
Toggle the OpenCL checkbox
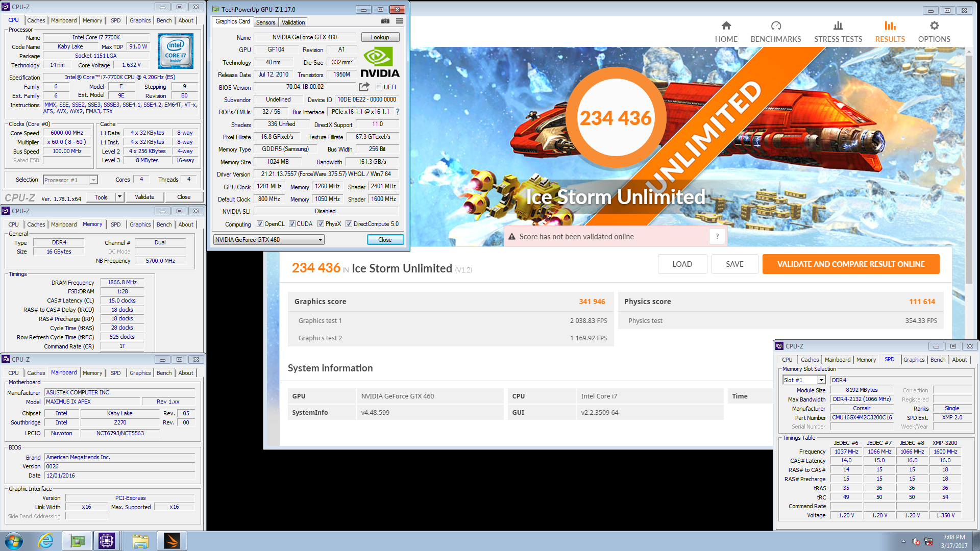[x=260, y=224]
